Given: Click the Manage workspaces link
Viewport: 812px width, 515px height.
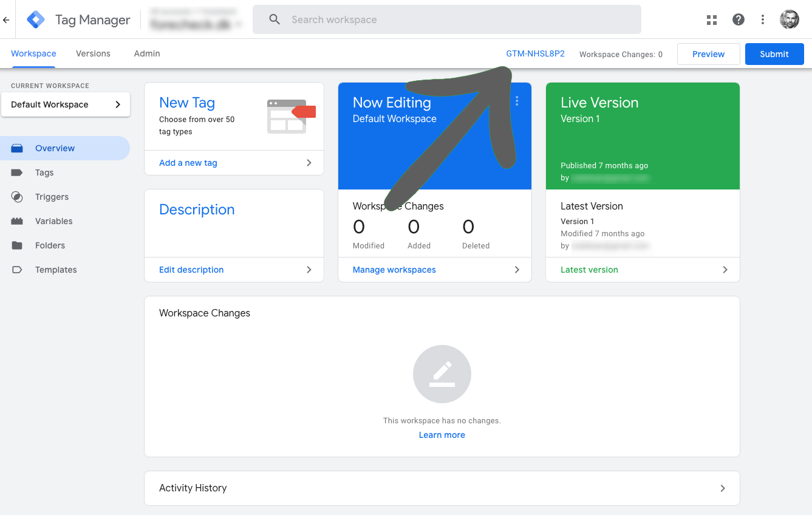Looking at the screenshot, I should click(394, 270).
